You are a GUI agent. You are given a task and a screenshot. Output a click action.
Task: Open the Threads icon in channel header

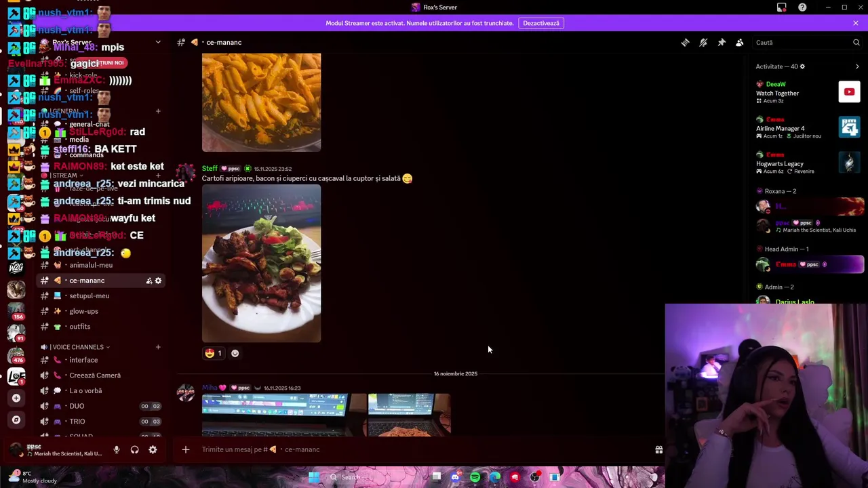pyautogui.click(x=685, y=42)
